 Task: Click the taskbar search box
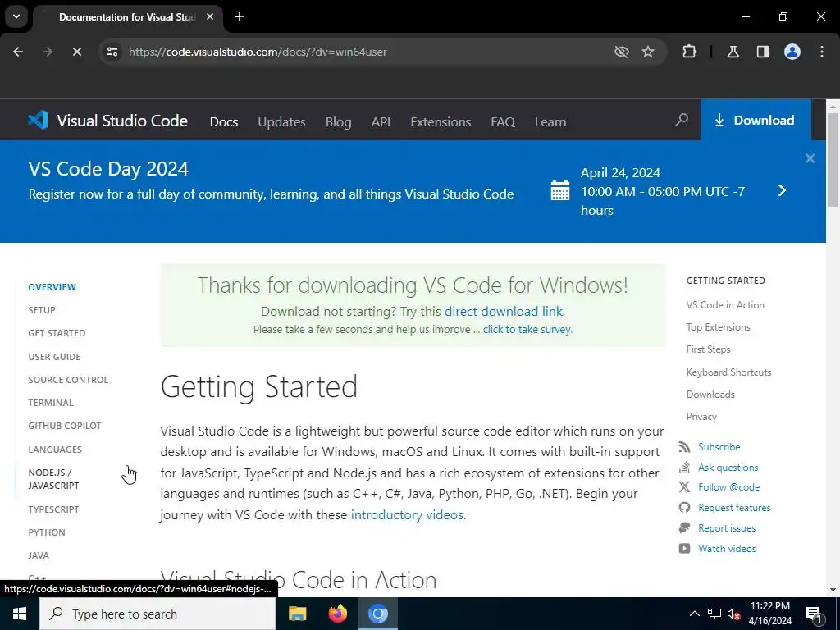coord(157,614)
